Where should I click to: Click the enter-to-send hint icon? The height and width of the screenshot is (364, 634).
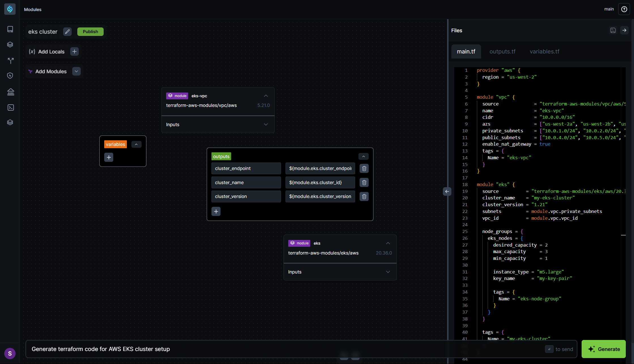click(549, 349)
